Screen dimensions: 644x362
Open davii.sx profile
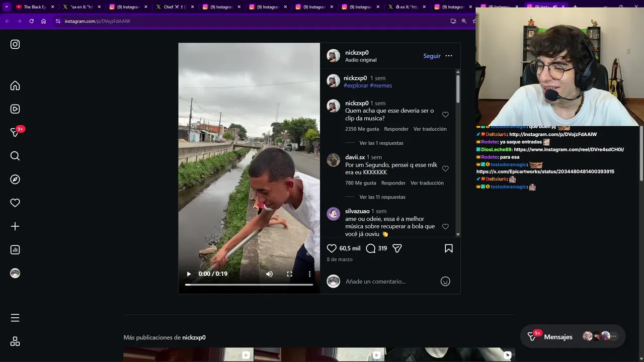click(355, 157)
